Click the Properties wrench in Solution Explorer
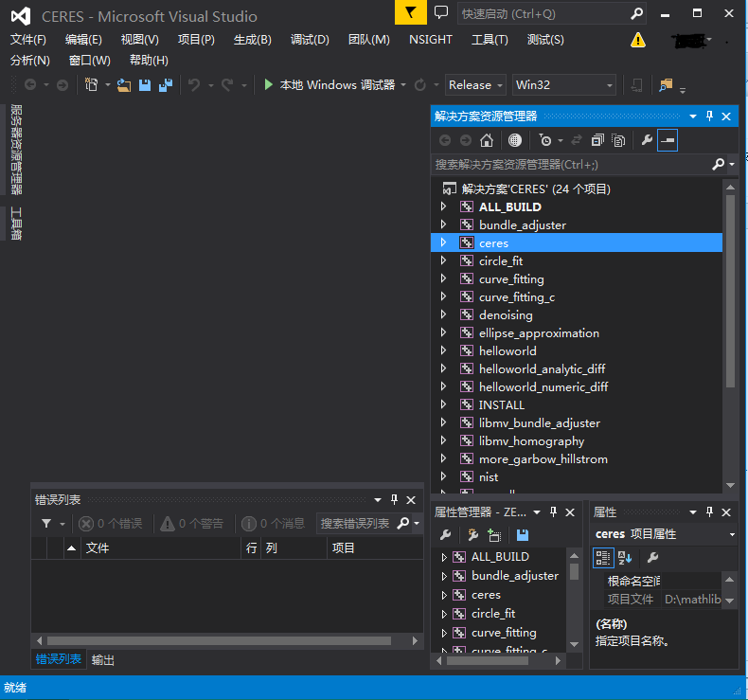 647,140
